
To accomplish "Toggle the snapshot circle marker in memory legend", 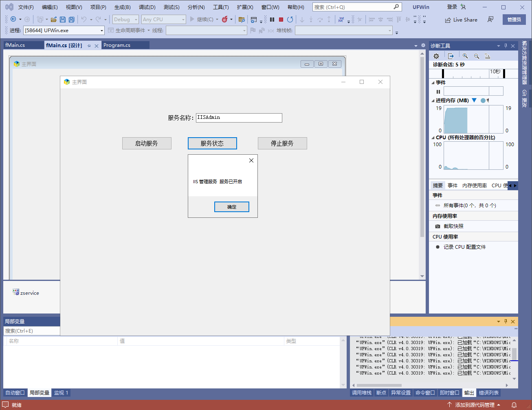I will pos(483,100).
